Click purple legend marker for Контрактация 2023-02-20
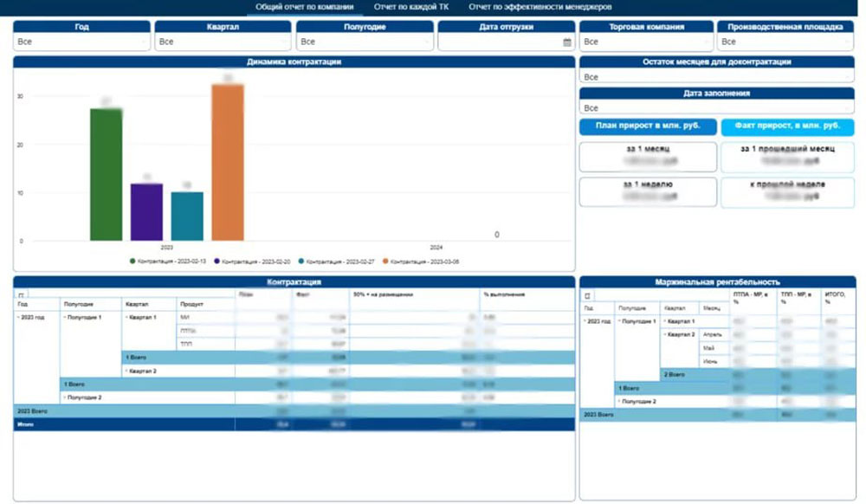 pyautogui.click(x=216, y=261)
